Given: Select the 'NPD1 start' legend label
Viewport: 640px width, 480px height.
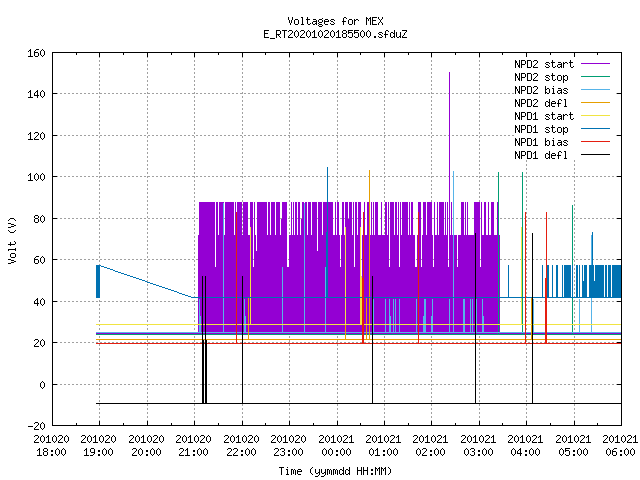Looking at the screenshot, I should pyautogui.click(x=544, y=116).
